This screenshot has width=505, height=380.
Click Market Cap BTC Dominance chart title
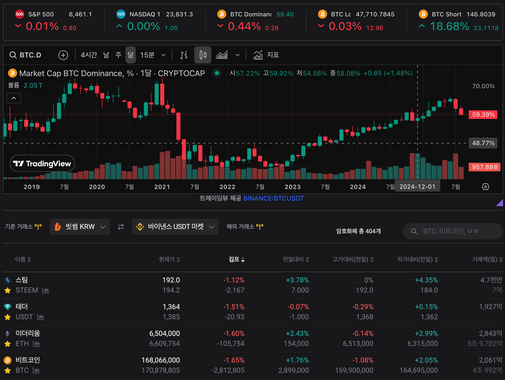point(112,73)
